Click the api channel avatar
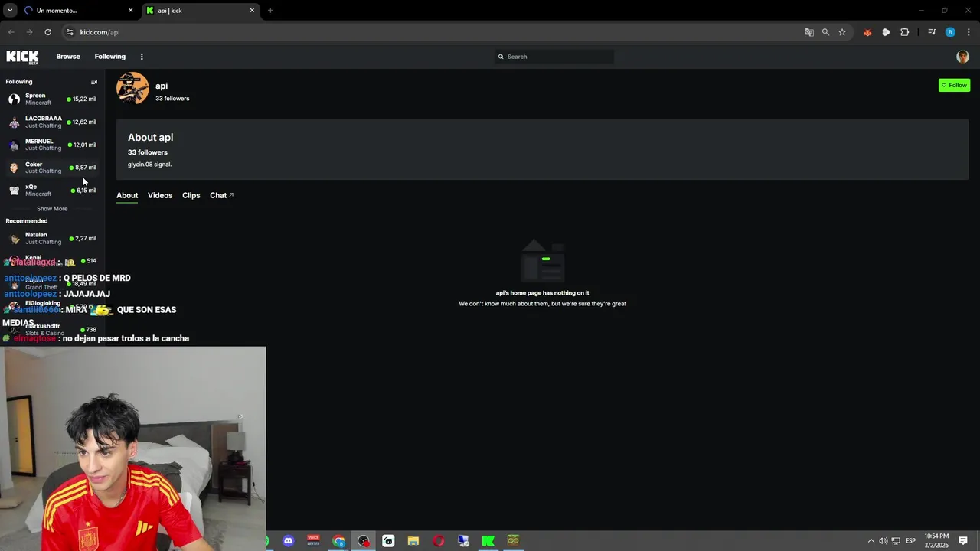980x551 pixels. coord(132,88)
